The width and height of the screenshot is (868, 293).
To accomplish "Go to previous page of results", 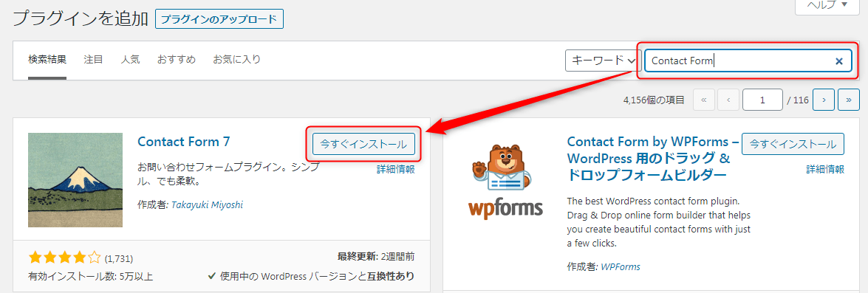I will pyautogui.click(x=728, y=100).
